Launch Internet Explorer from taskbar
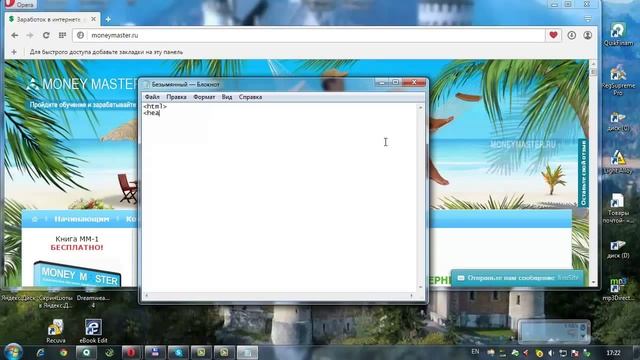Screen dimensions: 640x360 (x=40, y=352)
